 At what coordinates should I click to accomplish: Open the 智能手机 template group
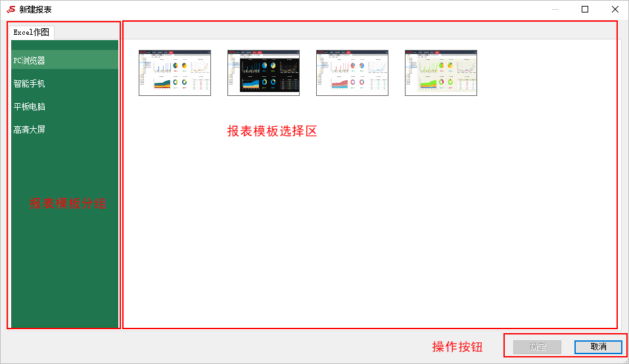[30, 84]
